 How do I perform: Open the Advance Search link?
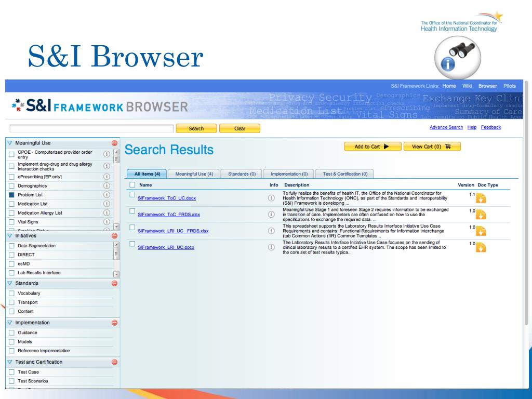click(x=446, y=127)
